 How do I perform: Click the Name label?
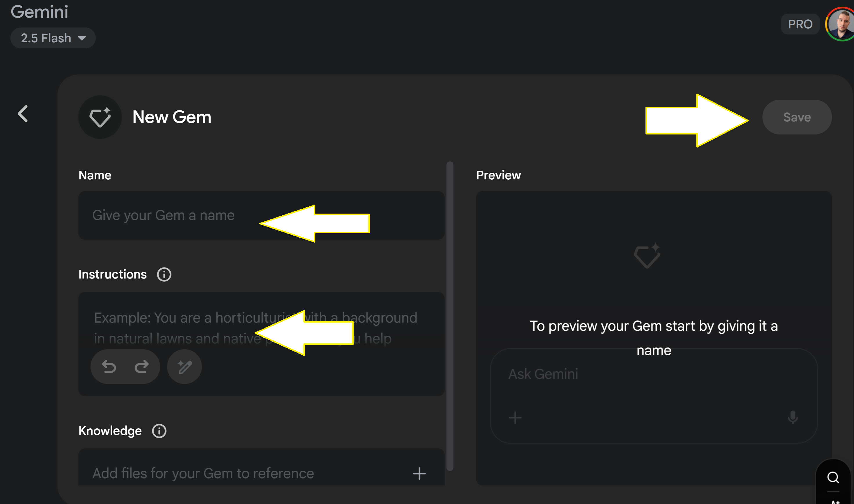(95, 175)
